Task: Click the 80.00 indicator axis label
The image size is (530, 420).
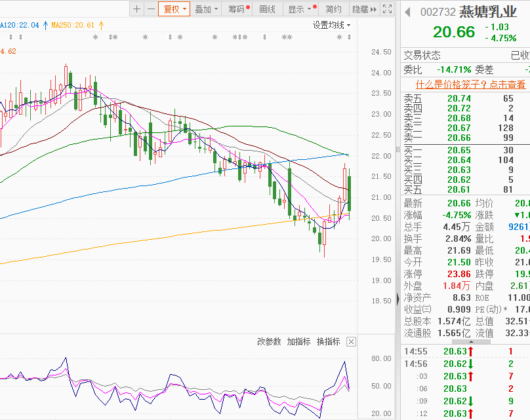Action: (x=381, y=358)
